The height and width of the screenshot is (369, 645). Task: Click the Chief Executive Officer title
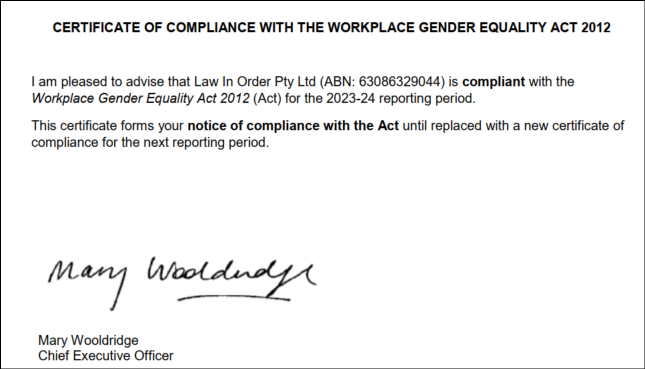click(x=106, y=355)
